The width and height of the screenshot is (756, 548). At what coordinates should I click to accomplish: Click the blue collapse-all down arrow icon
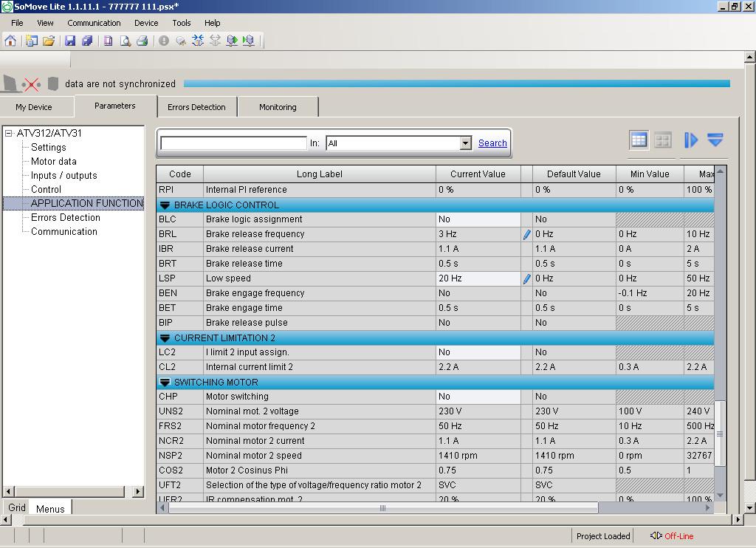tap(715, 140)
